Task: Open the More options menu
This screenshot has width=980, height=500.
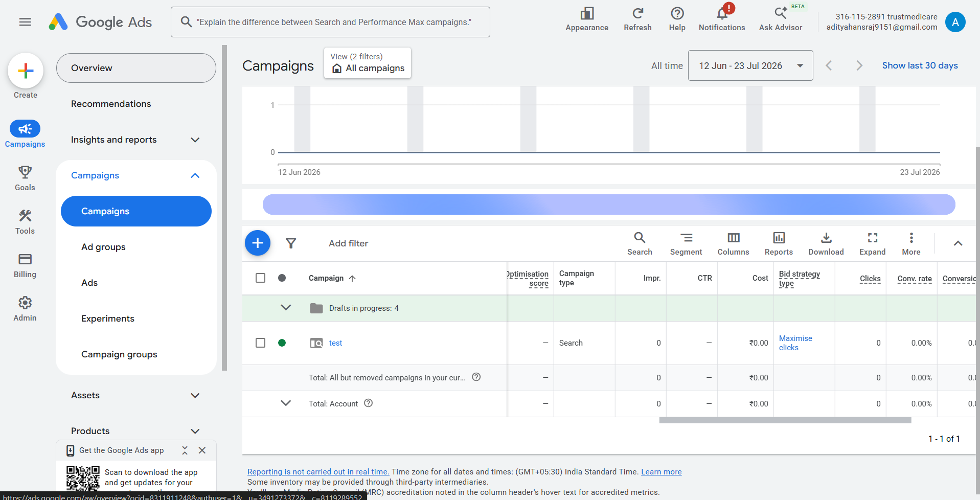Action: point(911,243)
